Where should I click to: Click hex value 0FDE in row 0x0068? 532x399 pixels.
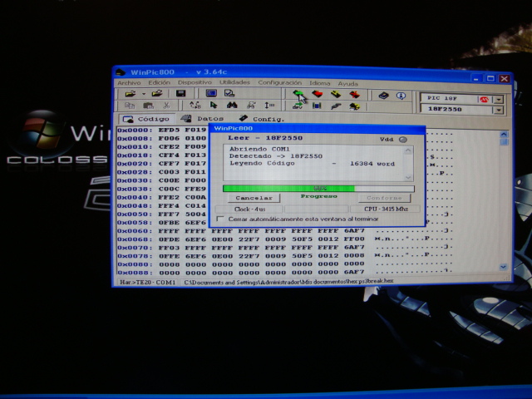[169, 239]
